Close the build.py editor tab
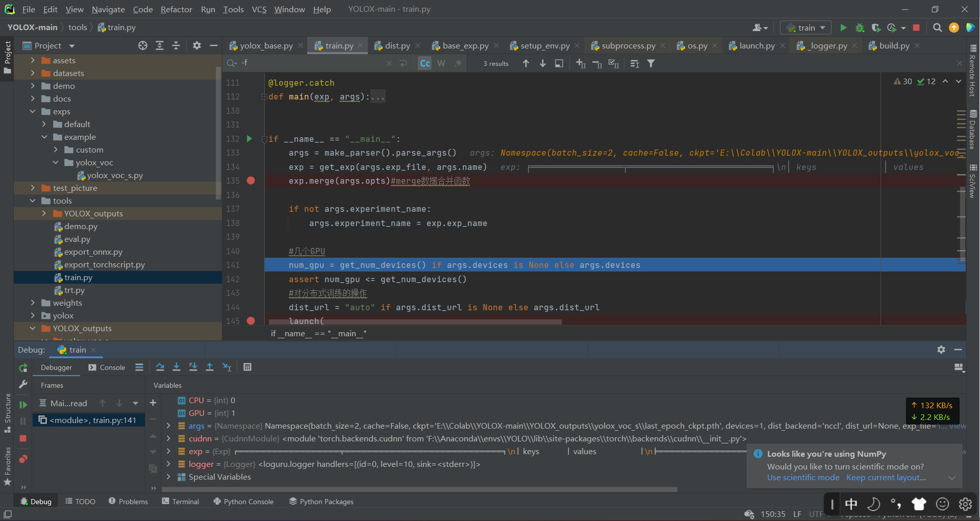The height and width of the screenshot is (521, 980). (x=917, y=45)
